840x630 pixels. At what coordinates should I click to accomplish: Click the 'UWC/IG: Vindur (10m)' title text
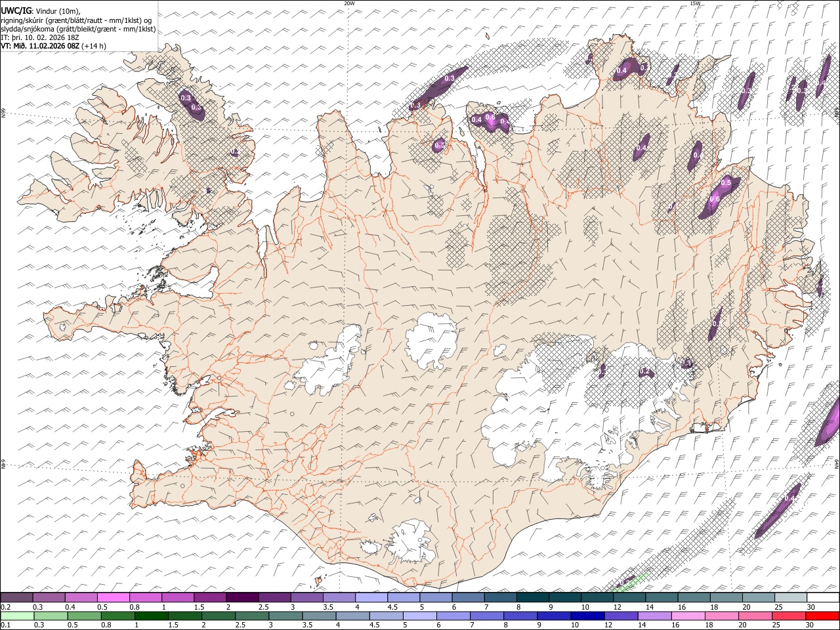pos(41,10)
